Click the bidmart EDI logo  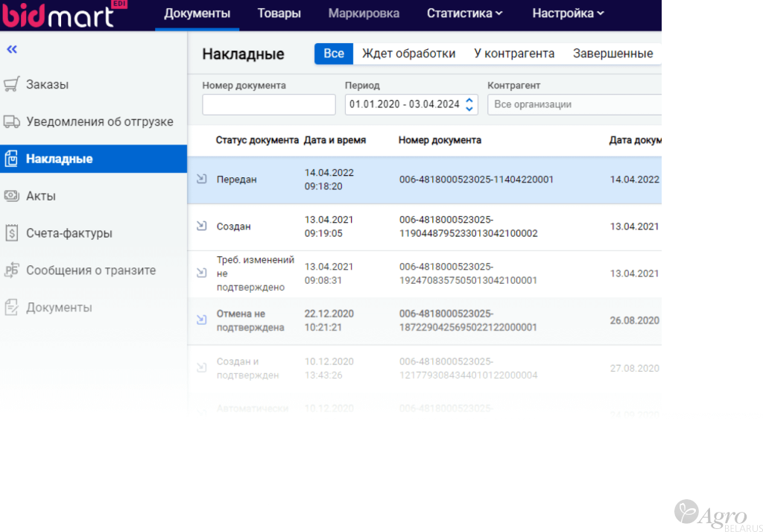click(64, 13)
